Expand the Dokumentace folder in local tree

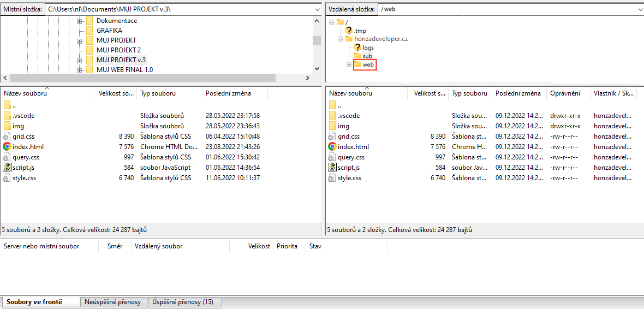pos(79,21)
